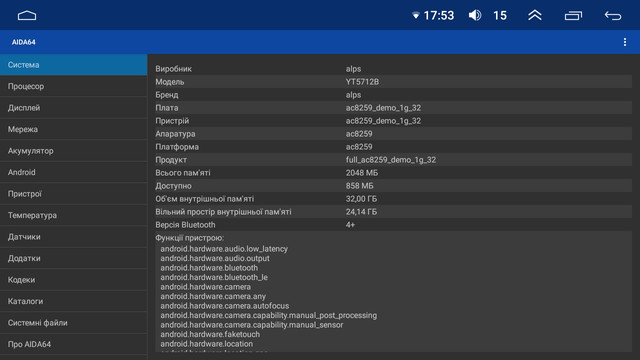This screenshot has width=640, height=360.
Task: Open the Кодеки section
Action: tap(73, 280)
